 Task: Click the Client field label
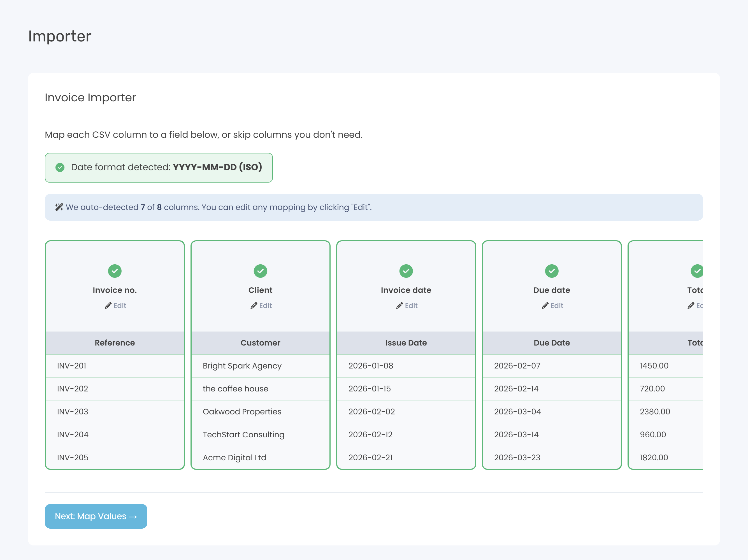[x=260, y=290]
